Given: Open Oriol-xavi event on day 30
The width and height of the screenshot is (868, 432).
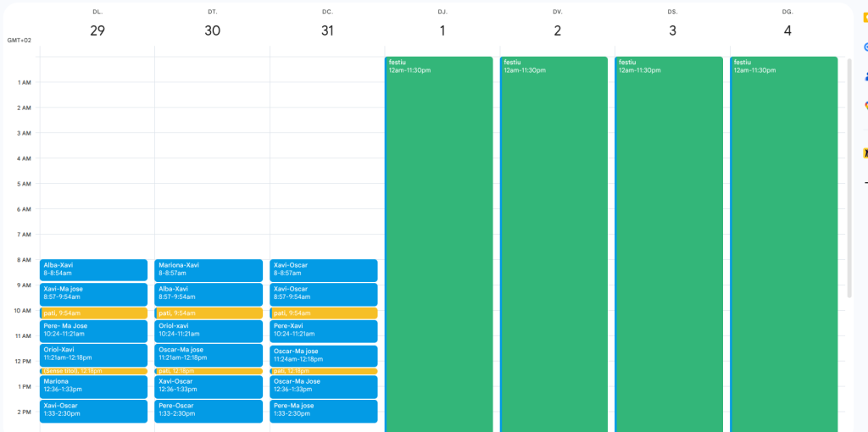Looking at the screenshot, I should pos(209,330).
